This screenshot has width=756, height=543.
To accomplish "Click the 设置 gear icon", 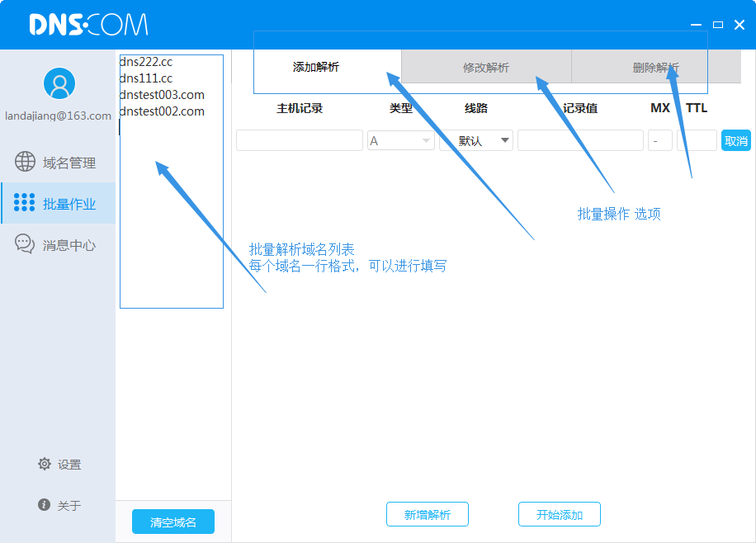I will pos(45,464).
